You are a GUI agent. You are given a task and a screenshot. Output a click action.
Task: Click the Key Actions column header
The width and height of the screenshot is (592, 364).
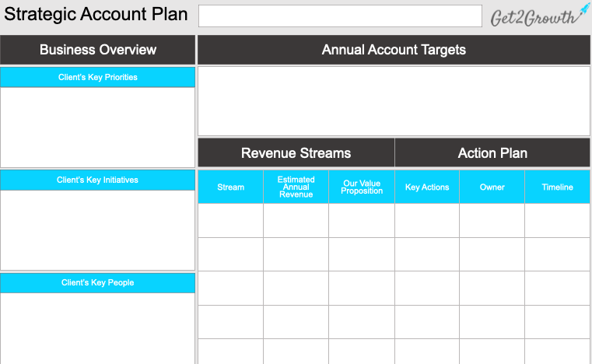(x=427, y=187)
